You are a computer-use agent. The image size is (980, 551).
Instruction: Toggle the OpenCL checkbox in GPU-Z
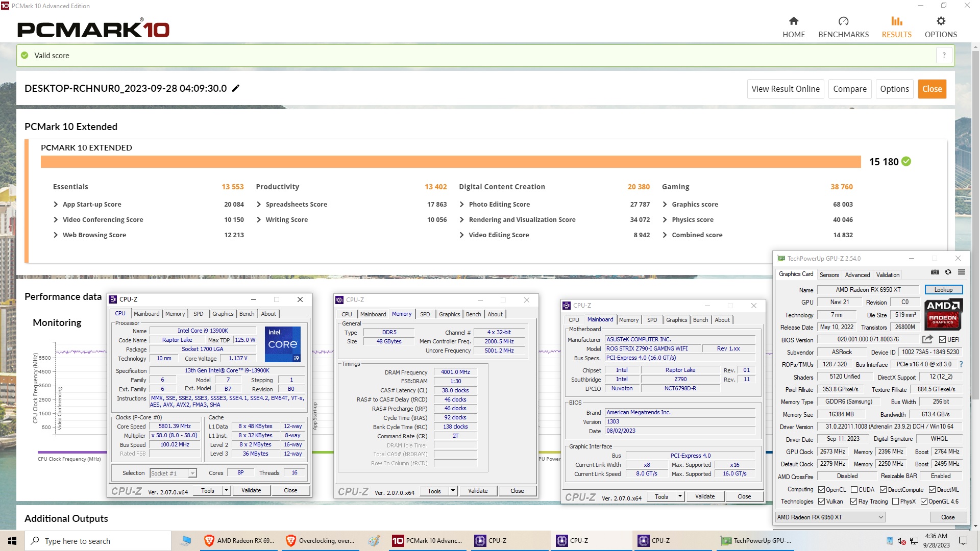pos(821,490)
